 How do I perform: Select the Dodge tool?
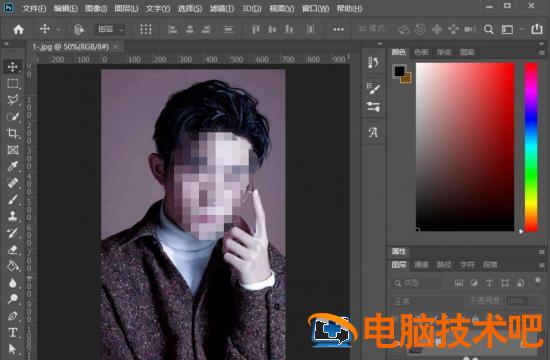point(13,299)
